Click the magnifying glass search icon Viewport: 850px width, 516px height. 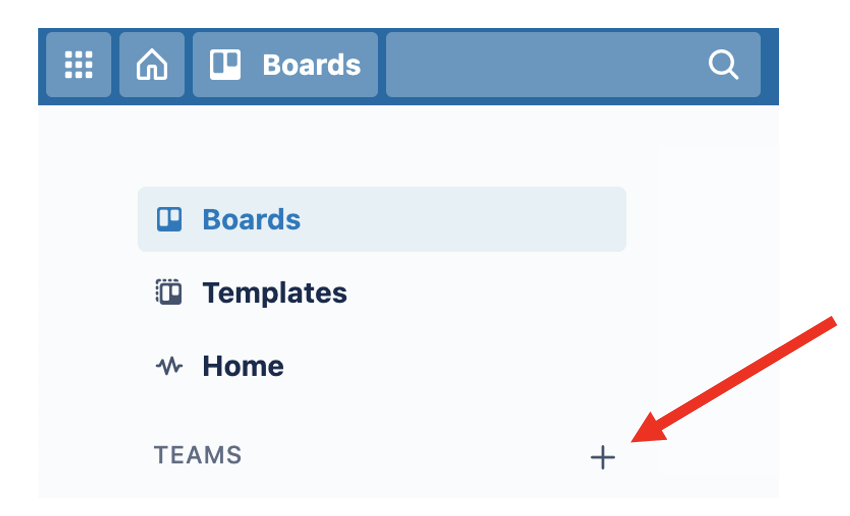[x=723, y=65]
